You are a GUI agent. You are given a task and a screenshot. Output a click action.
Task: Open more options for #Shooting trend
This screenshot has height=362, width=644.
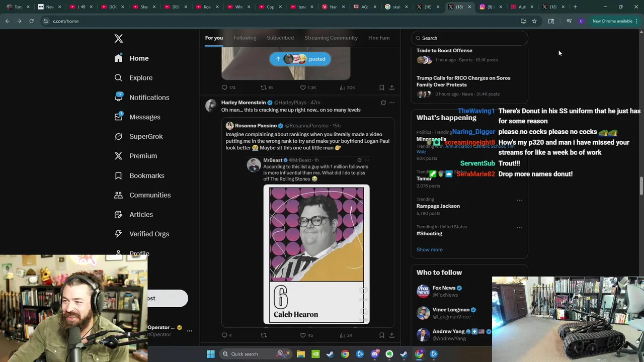(x=519, y=227)
